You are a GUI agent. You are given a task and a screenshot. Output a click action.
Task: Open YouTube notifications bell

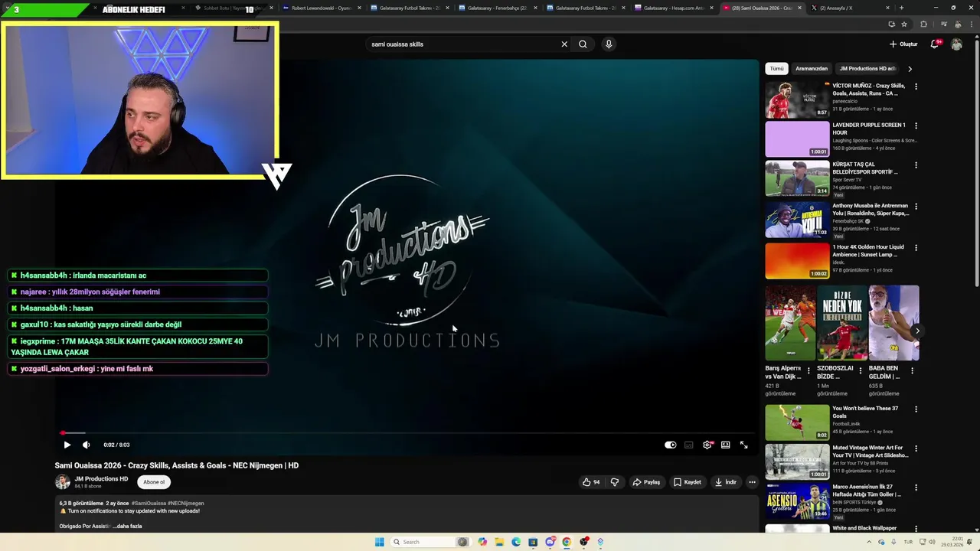click(x=935, y=44)
